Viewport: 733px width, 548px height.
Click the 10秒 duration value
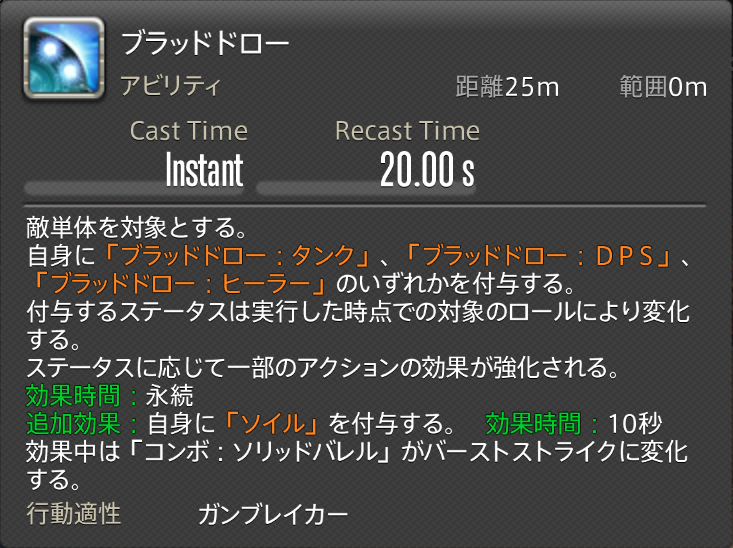634,424
